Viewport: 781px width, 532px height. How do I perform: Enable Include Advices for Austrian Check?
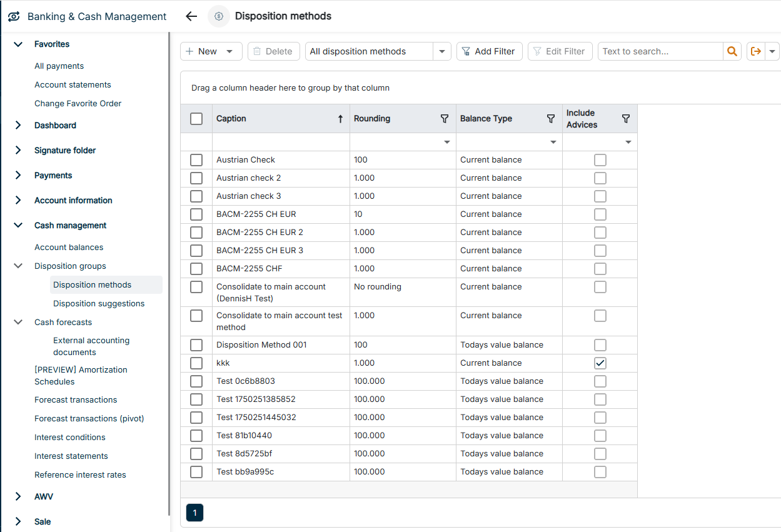pos(600,160)
